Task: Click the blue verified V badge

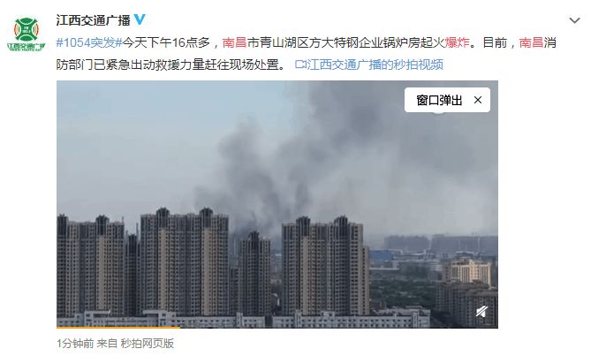Action: [140, 19]
